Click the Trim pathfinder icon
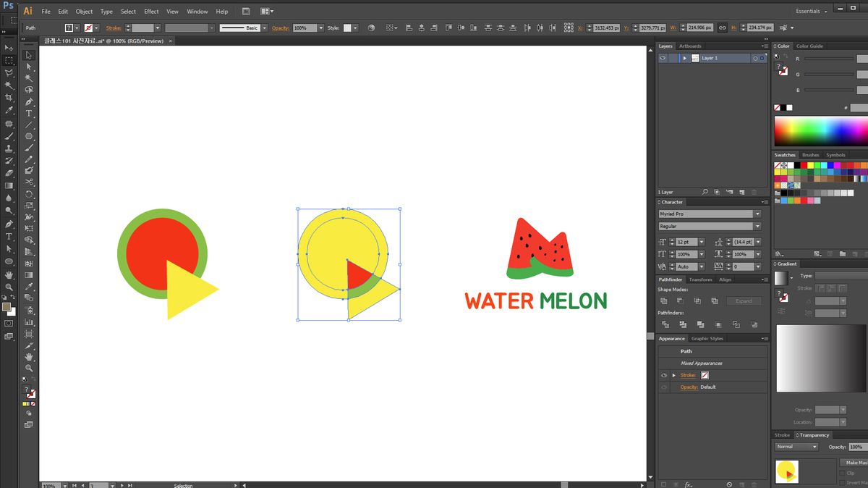 click(681, 324)
